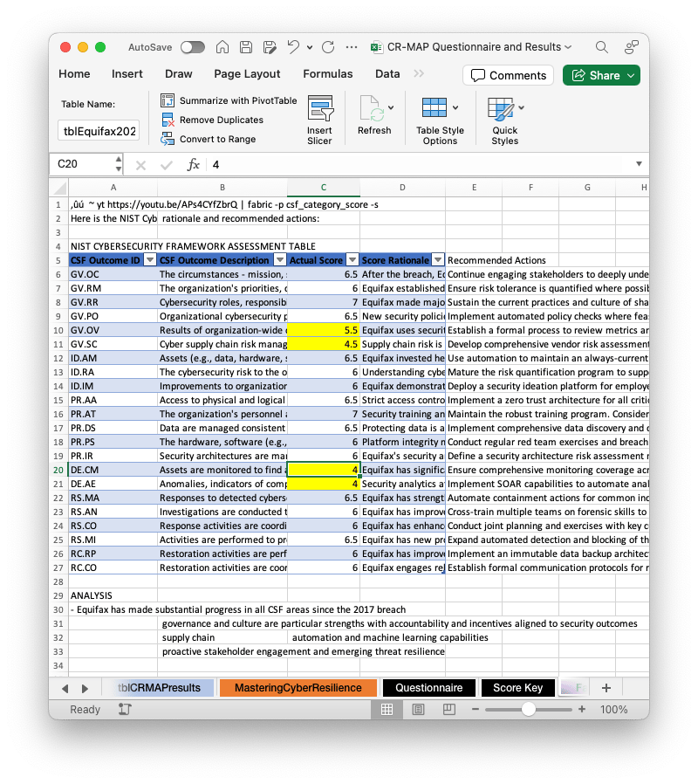This screenshot has width=698, height=784.
Task: Click the select-all corner triangle
Action: (60, 188)
